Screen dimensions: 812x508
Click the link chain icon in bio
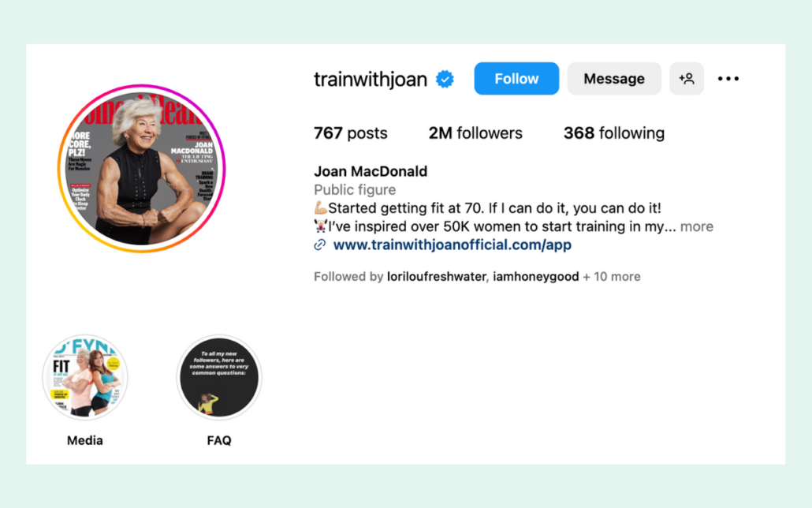(320, 245)
